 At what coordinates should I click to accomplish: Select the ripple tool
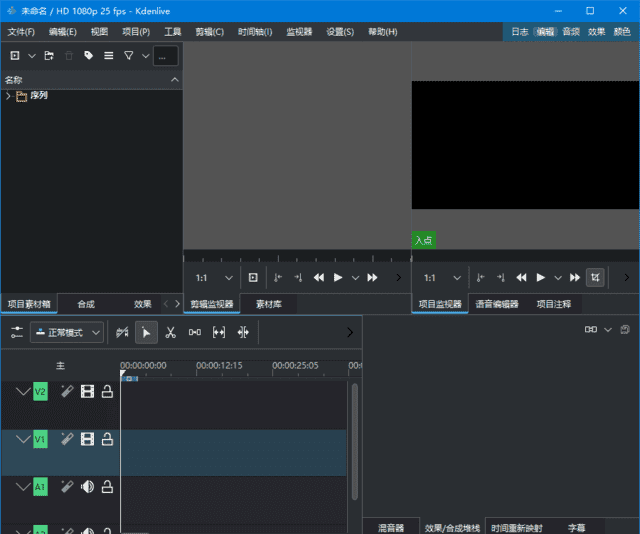[x=243, y=332]
